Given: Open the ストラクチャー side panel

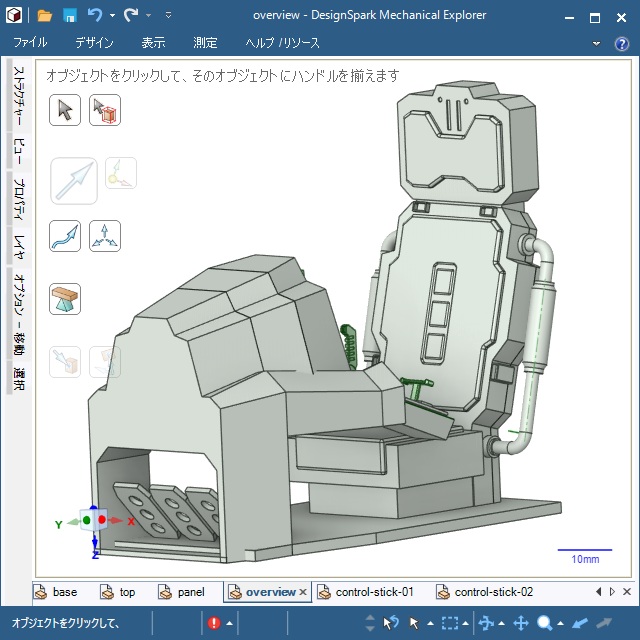Looking at the screenshot, I should pos(18,97).
